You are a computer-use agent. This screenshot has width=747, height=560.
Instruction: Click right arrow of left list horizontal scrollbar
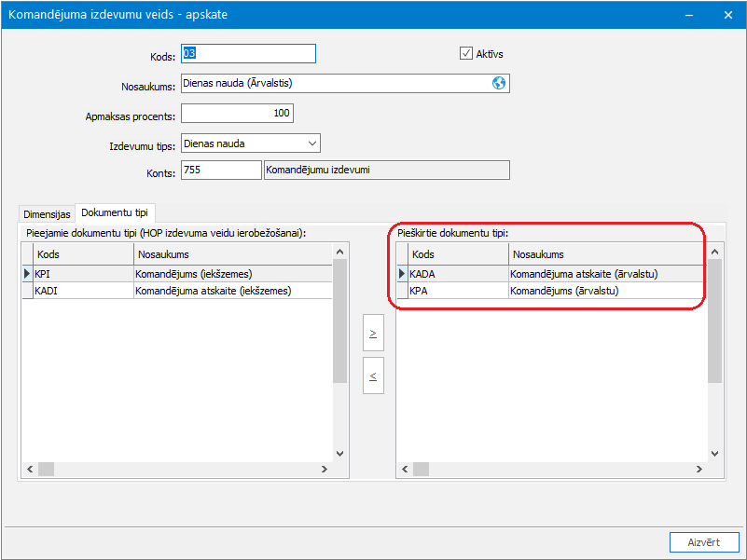click(x=325, y=469)
